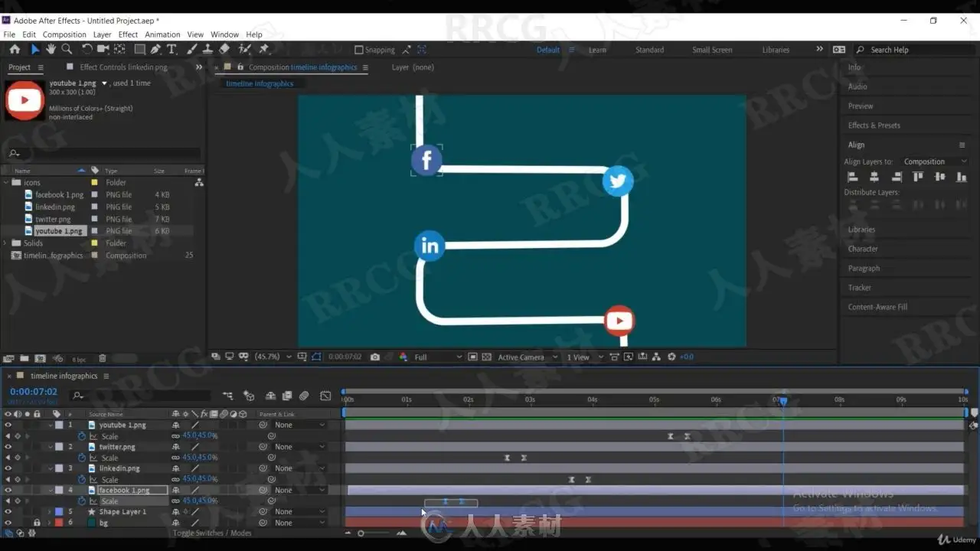Open the Effects & Presets panel
This screenshot has height=551, width=980.
pos(874,126)
